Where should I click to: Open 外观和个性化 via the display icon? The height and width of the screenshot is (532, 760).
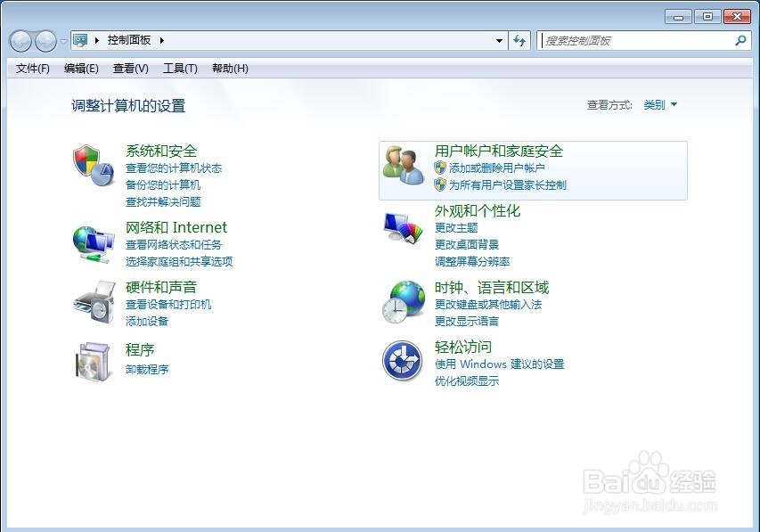402,225
